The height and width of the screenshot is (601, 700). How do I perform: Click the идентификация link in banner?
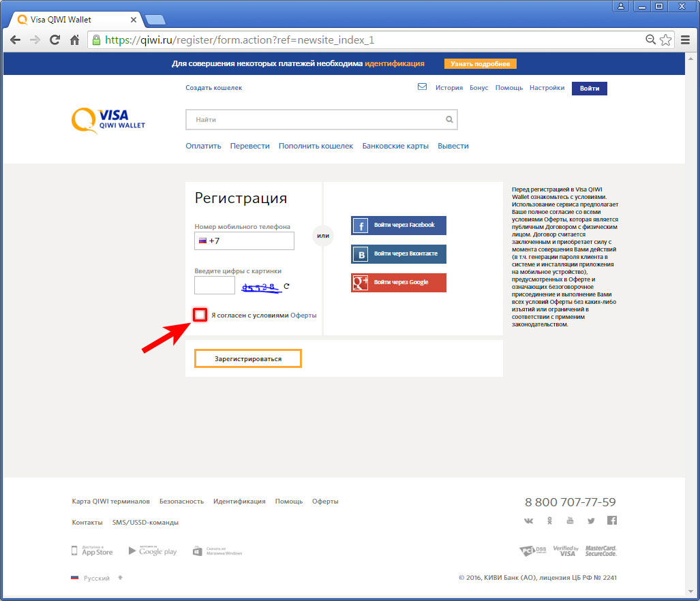[x=395, y=63]
